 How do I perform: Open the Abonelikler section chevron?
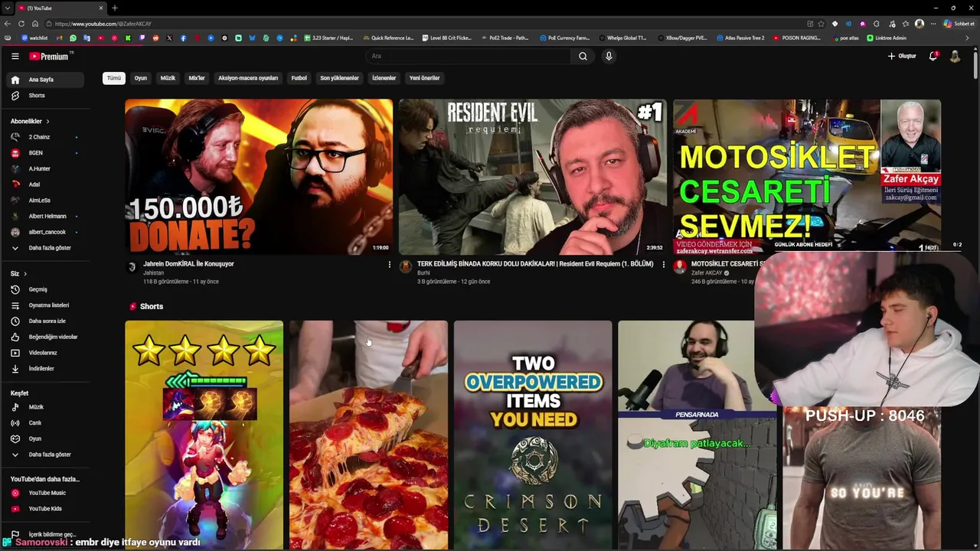pyautogui.click(x=47, y=121)
